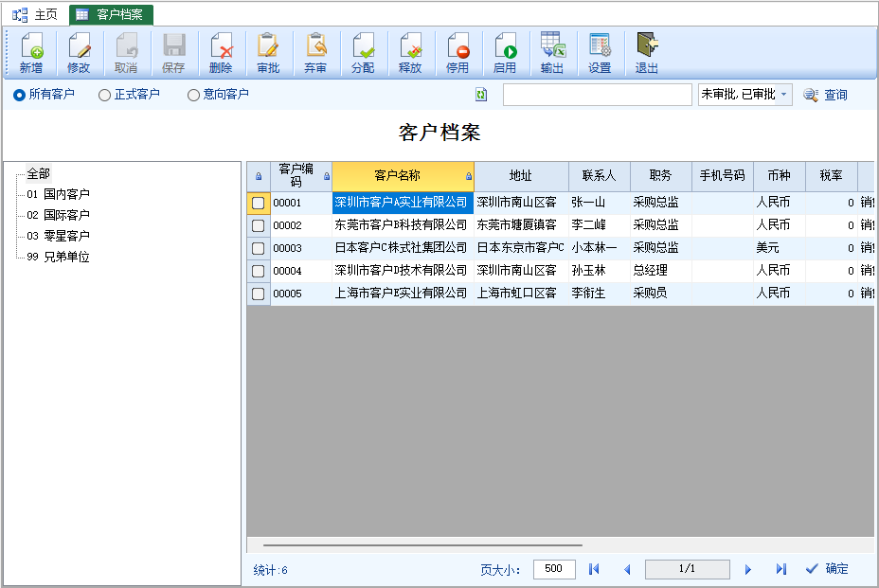
Task: Click the green refresh icon beside search box
Action: [x=481, y=94]
